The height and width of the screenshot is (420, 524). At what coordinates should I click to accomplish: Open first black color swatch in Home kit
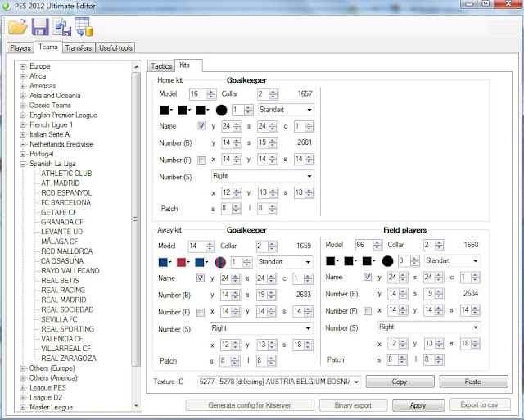166,110
